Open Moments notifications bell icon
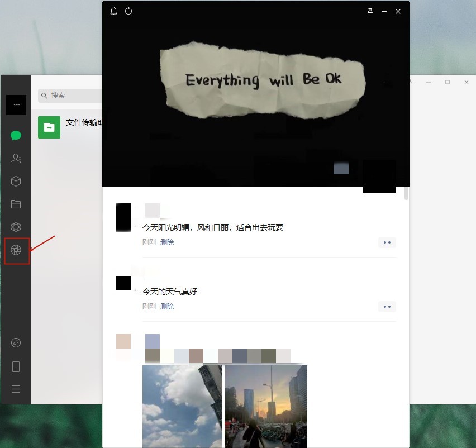This screenshot has width=476, height=448. pyautogui.click(x=114, y=11)
